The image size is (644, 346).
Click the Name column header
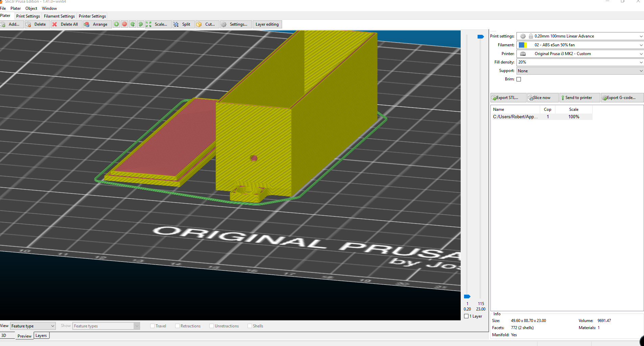515,109
